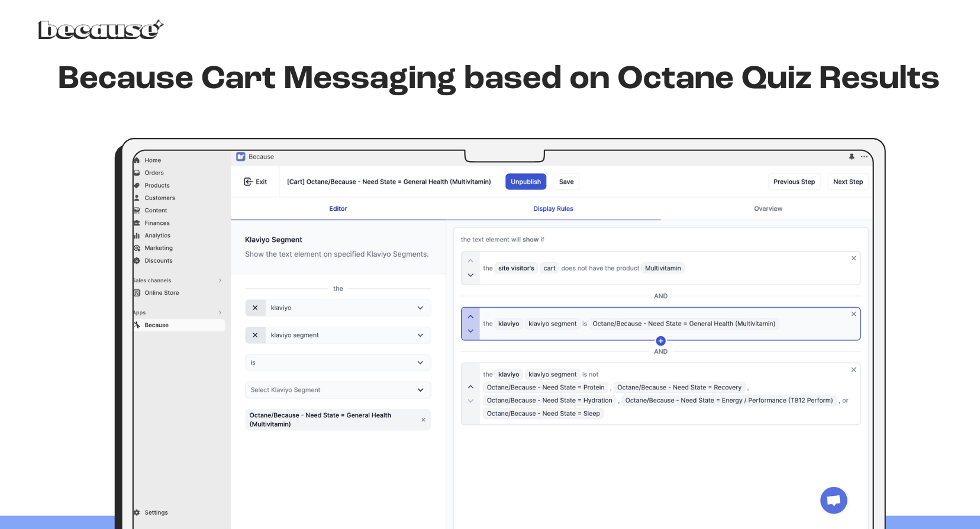
Task: Select Because in the Apps list
Action: pos(179,325)
